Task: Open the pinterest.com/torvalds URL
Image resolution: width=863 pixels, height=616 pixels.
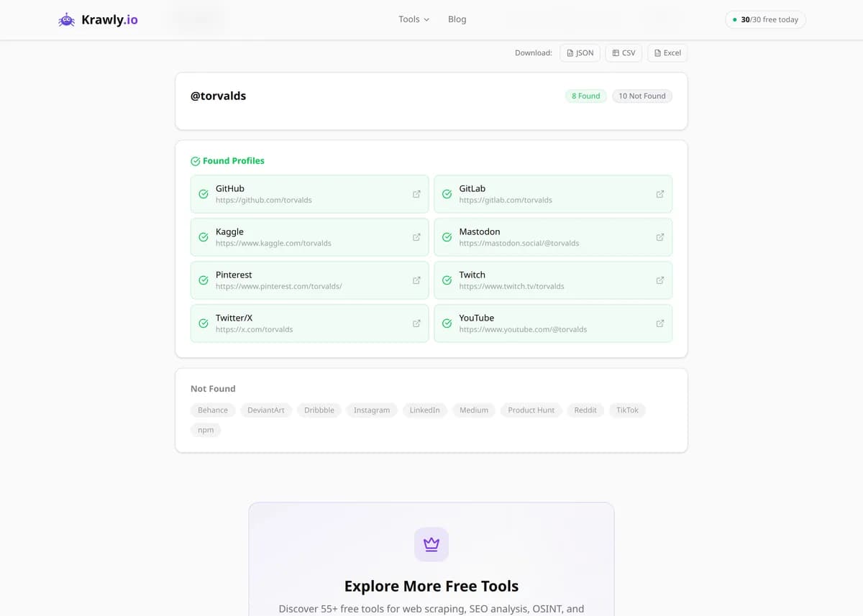Action: [279, 286]
